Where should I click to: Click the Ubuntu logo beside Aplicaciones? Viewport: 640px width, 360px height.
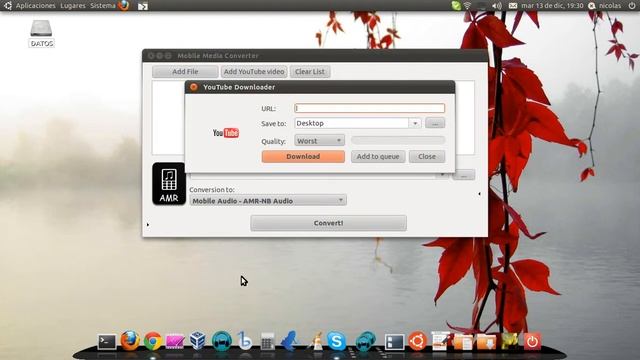[x=7, y=5]
